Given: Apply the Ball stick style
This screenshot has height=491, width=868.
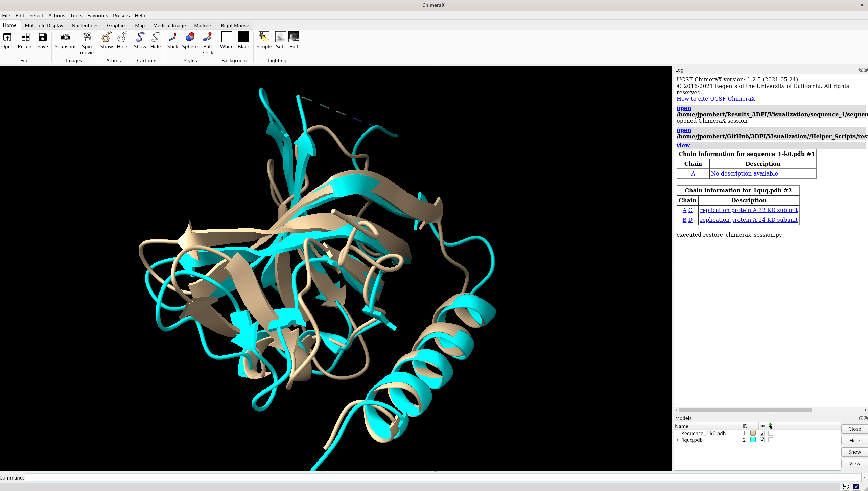Looking at the screenshot, I should [208, 37].
